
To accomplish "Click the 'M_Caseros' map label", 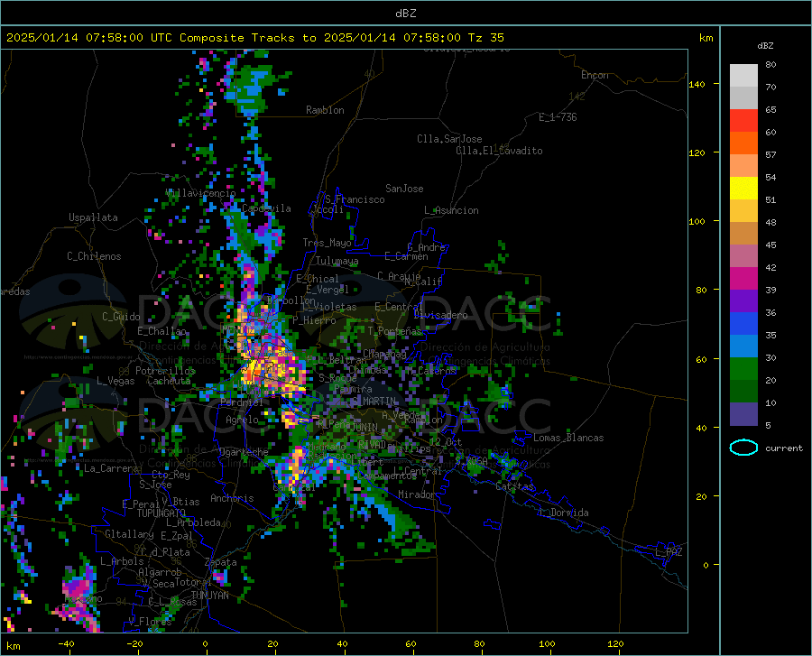I will point(431,371).
